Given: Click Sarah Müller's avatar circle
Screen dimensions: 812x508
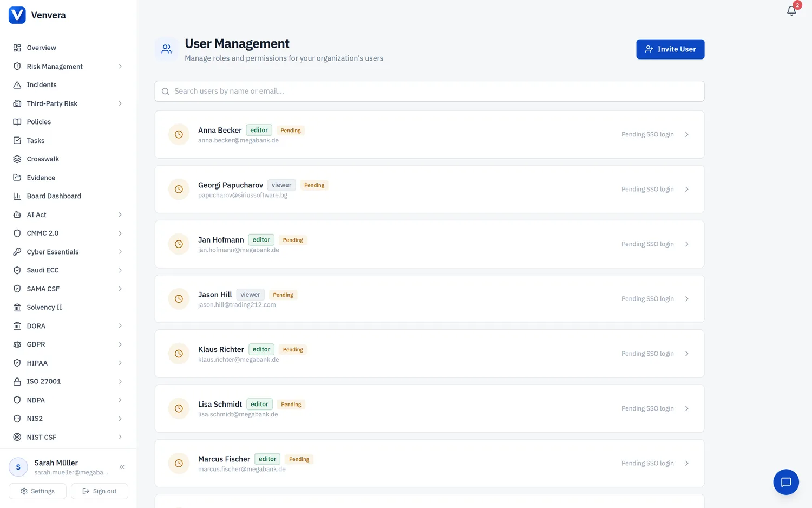Looking at the screenshot, I should click(18, 467).
